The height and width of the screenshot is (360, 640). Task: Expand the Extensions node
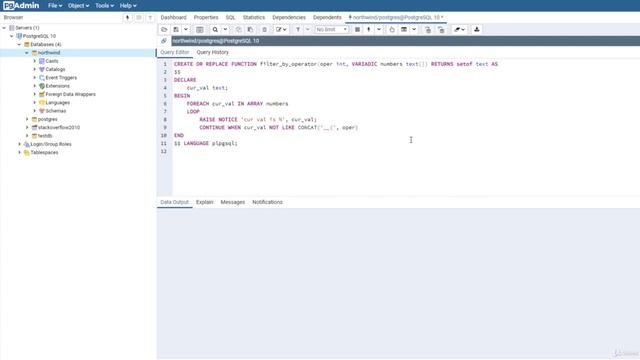35,86
